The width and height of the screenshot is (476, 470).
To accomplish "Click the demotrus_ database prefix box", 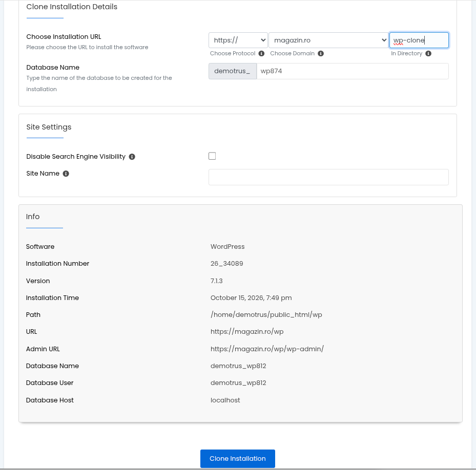I will point(233,71).
